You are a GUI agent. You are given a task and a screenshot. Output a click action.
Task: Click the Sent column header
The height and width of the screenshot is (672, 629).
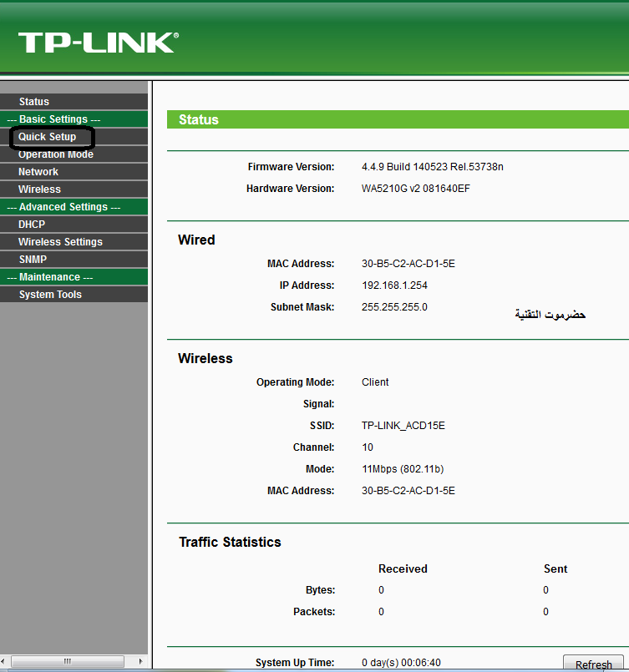(555, 568)
